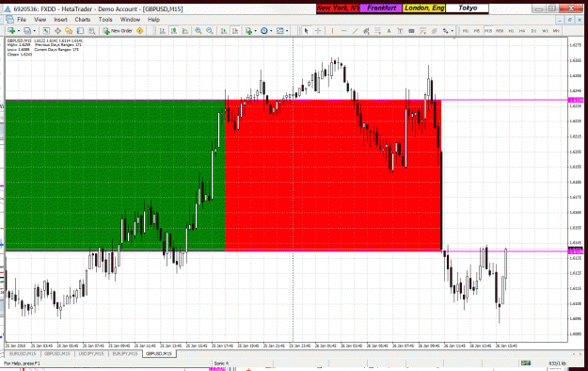Open the Tools menu
Screen dimensions: 588x371
pyautogui.click(x=105, y=19)
